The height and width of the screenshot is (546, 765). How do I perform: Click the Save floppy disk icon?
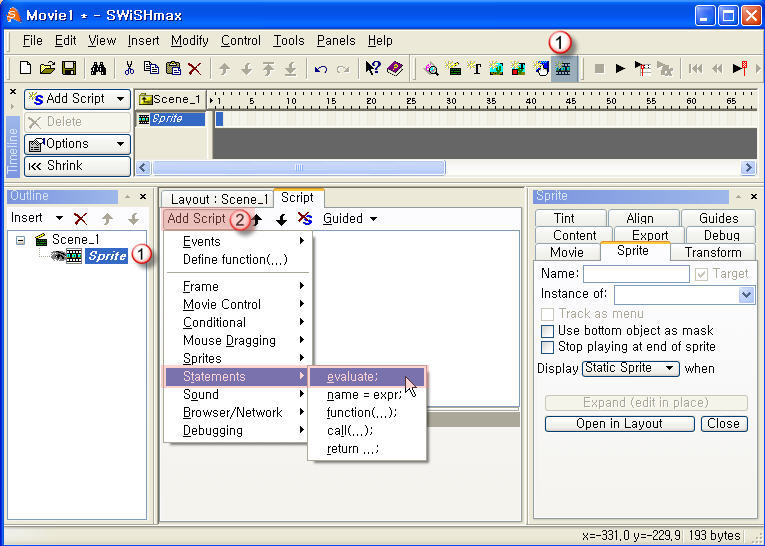(69, 68)
